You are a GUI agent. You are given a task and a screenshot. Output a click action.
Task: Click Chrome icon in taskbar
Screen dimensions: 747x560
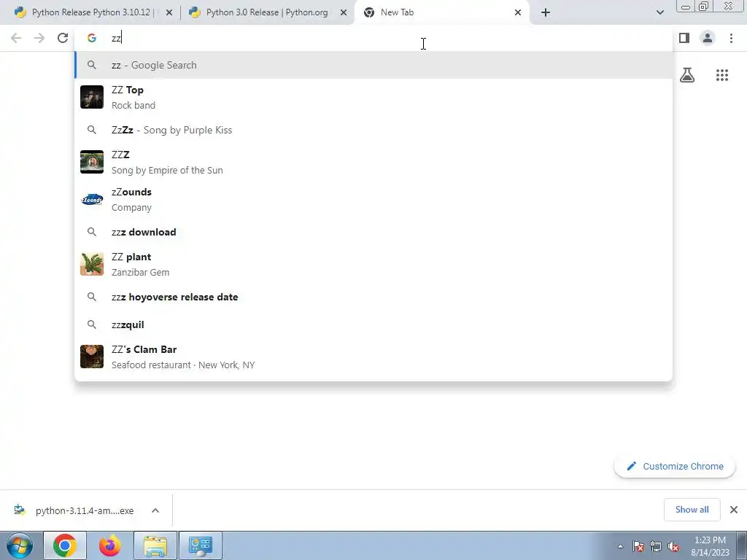coord(65,545)
